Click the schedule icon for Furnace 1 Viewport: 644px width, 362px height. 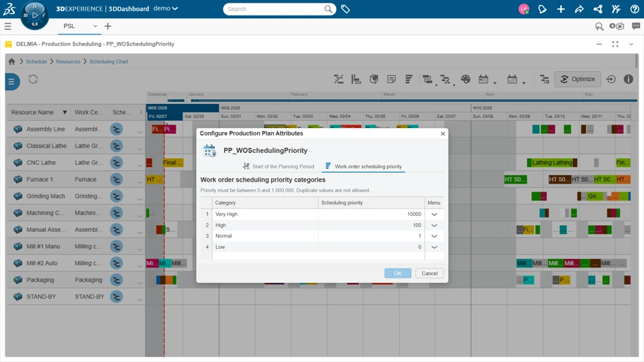click(116, 180)
